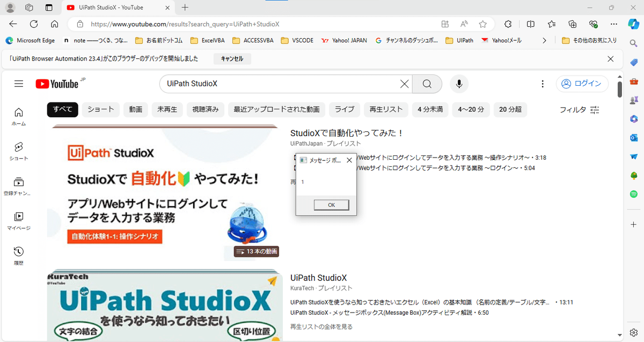Reload the page with Refresh icon

click(x=34, y=24)
